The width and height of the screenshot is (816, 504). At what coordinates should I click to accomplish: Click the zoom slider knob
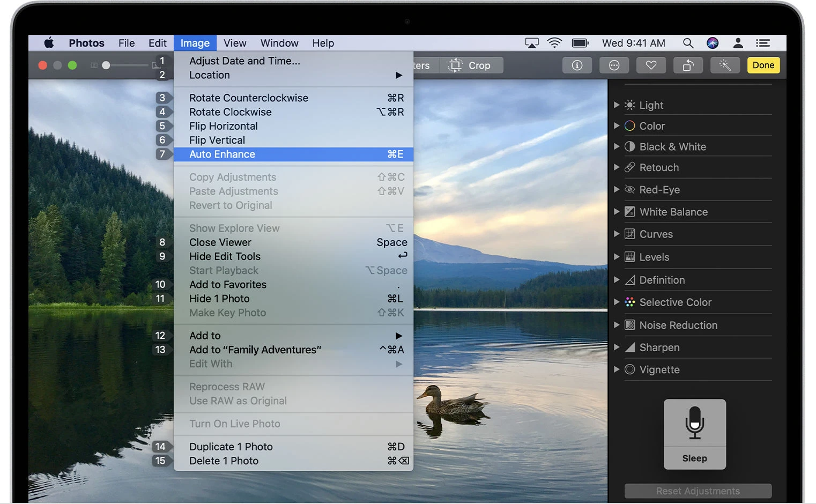pos(106,65)
